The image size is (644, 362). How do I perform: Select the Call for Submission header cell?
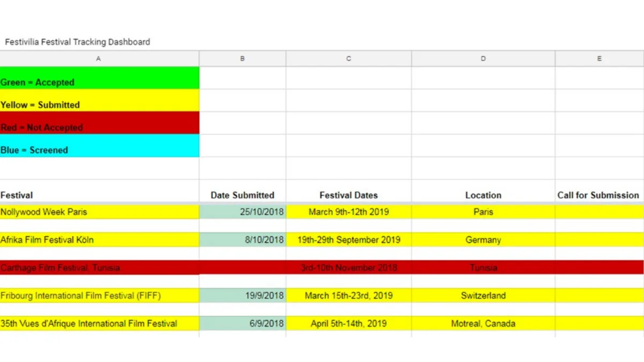click(599, 195)
